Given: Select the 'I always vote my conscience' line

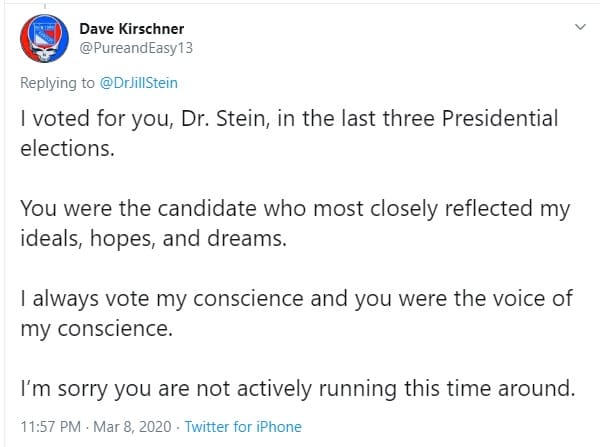Looking at the screenshot, I should pos(297,299).
